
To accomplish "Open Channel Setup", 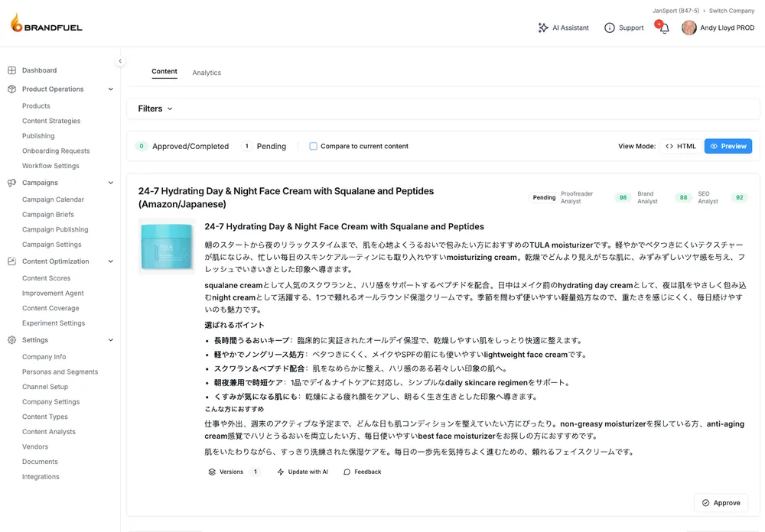I will click(45, 387).
